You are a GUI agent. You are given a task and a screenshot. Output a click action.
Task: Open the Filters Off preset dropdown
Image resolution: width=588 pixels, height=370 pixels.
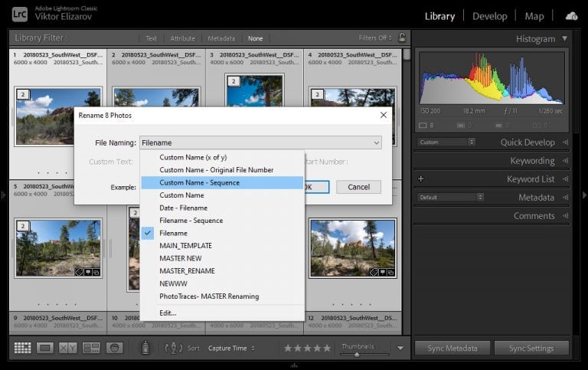(375, 38)
